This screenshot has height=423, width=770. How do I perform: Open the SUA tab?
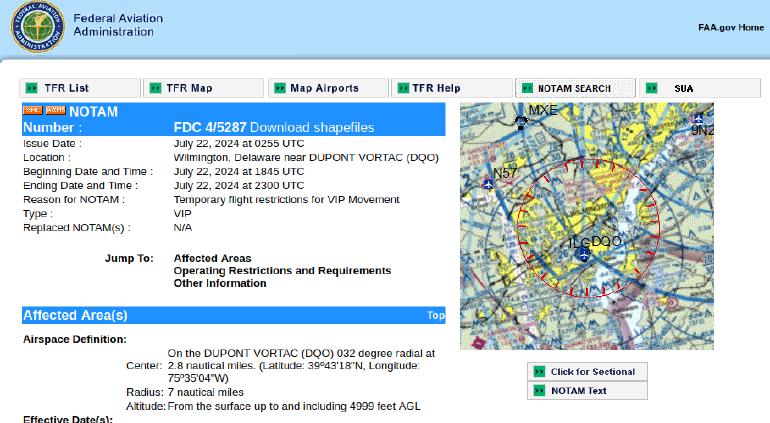[x=700, y=88]
